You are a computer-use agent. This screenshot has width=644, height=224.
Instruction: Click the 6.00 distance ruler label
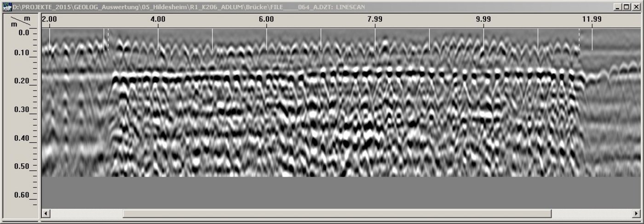pos(266,19)
